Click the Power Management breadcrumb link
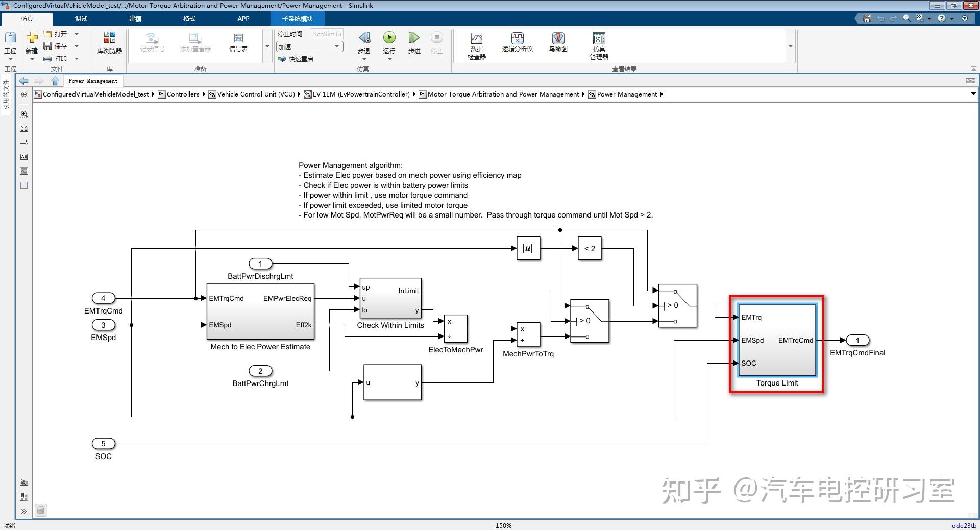This screenshot has width=980, height=530. pyautogui.click(x=627, y=94)
